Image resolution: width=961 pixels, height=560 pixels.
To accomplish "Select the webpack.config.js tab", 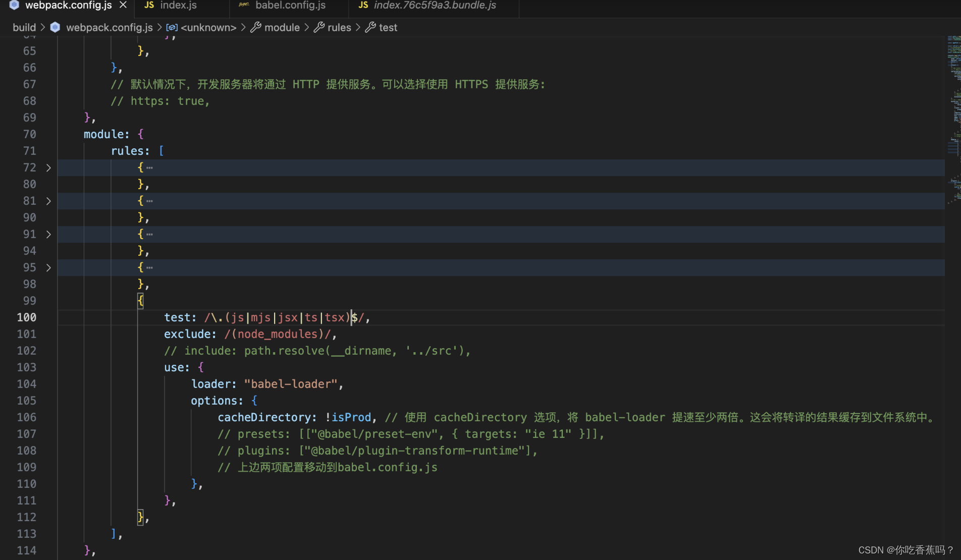I will point(68,6).
